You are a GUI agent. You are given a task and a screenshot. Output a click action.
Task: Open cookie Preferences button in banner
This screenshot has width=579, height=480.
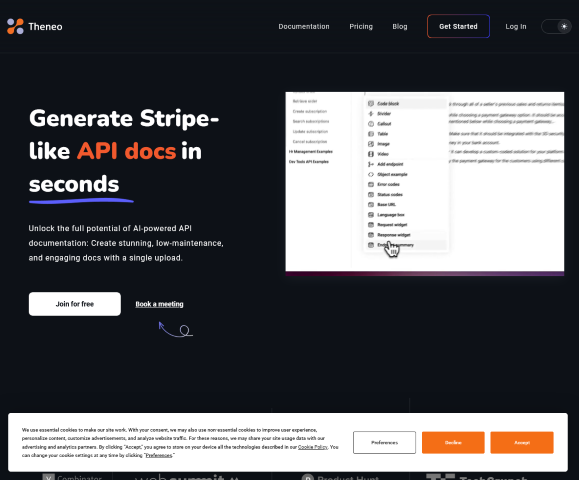(x=384, y=442)
